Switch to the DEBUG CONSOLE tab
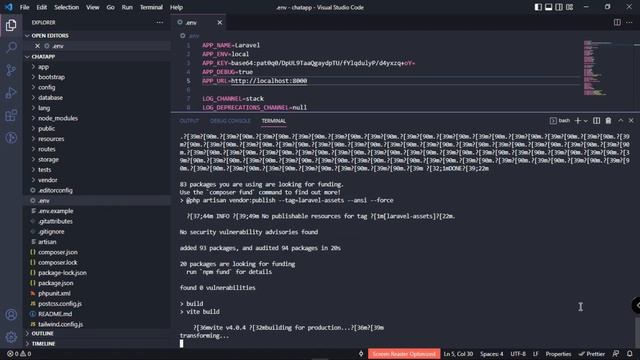 pos(230,121)
